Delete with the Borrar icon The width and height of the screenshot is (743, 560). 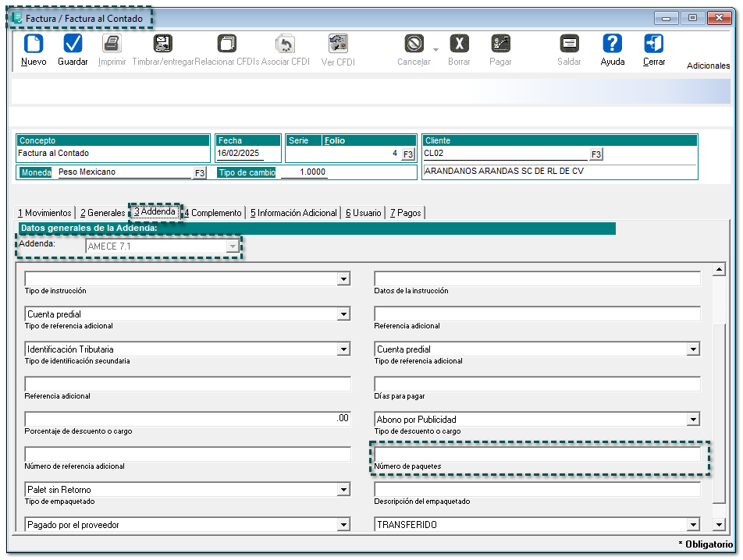(459, 44)
